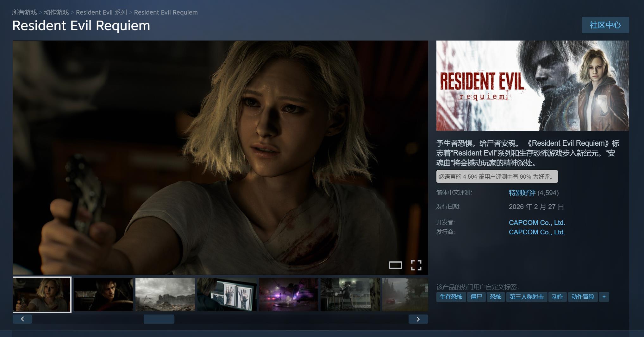This screenshot has height=337, width=644.
Task: Open the 社区中心 community hub
Action: pos(605,25)
